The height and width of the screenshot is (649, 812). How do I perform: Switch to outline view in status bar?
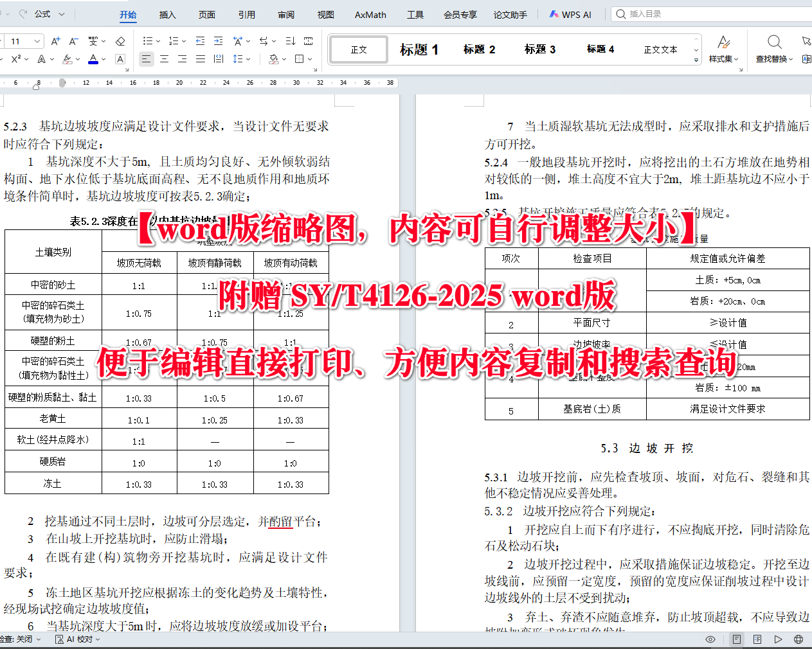[x=757, y=639]
